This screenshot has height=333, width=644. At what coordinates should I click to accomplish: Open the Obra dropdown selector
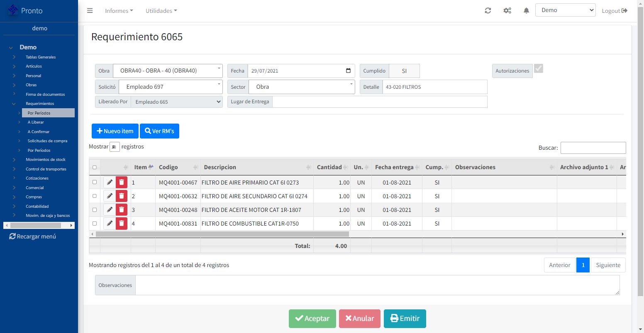[x=168, y=71]
